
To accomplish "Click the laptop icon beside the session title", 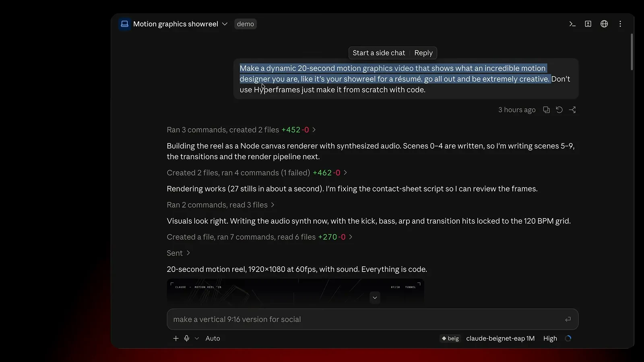I will [125, 24].
